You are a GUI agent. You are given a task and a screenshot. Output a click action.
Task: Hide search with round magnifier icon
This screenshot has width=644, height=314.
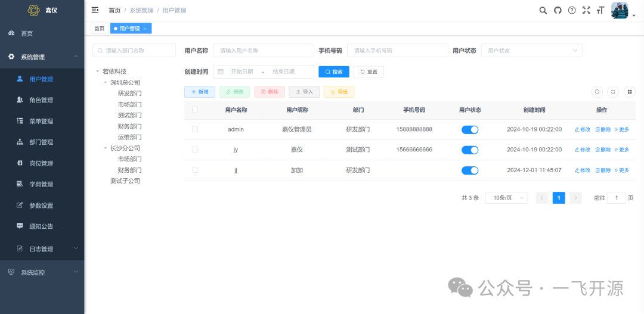(x=597, y=92)
